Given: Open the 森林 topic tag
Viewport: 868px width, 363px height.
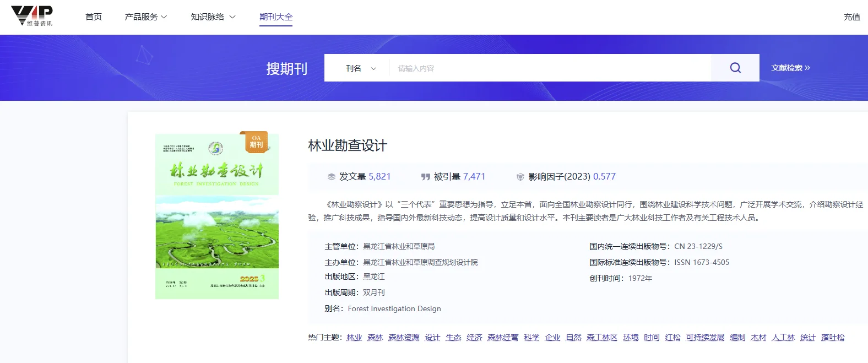Looking at the screenshot, I should pyautogui.click(x=375, y=338).
